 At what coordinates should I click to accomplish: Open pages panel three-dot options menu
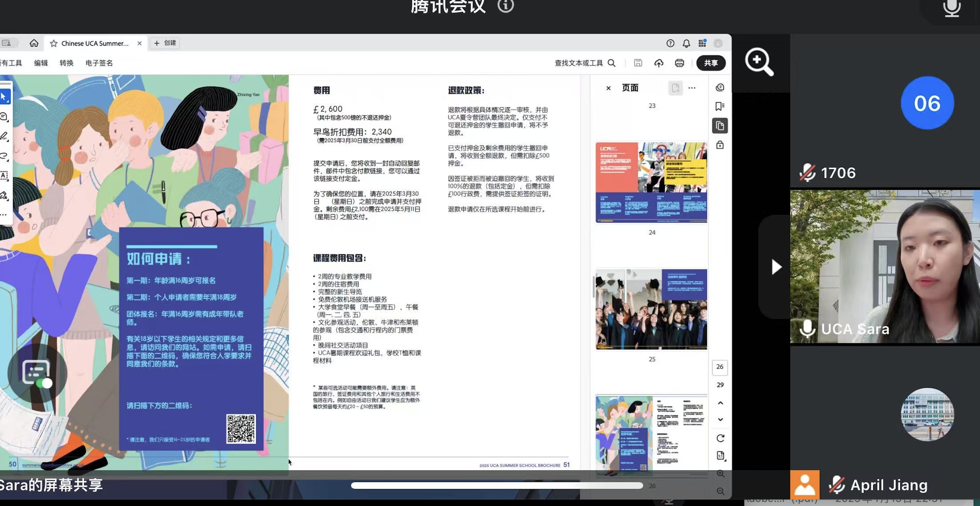[x=692, y=88]
